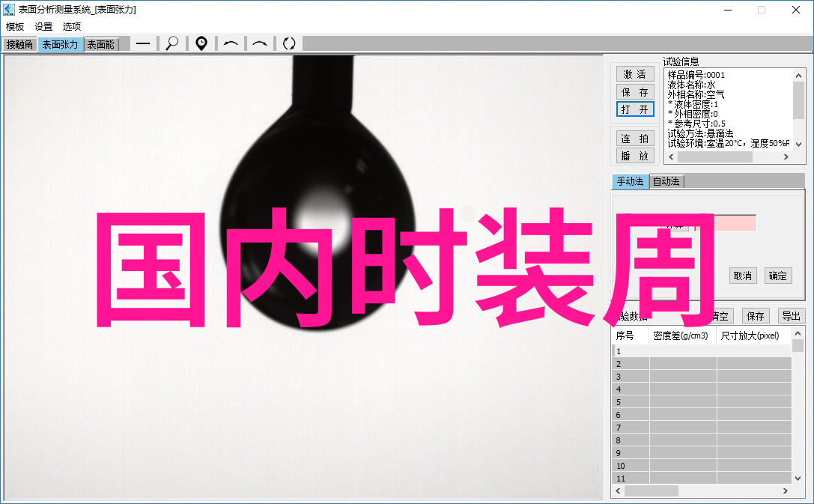Click the 序号 column header
Screen dimensions: 814x504
click(631, 336)
